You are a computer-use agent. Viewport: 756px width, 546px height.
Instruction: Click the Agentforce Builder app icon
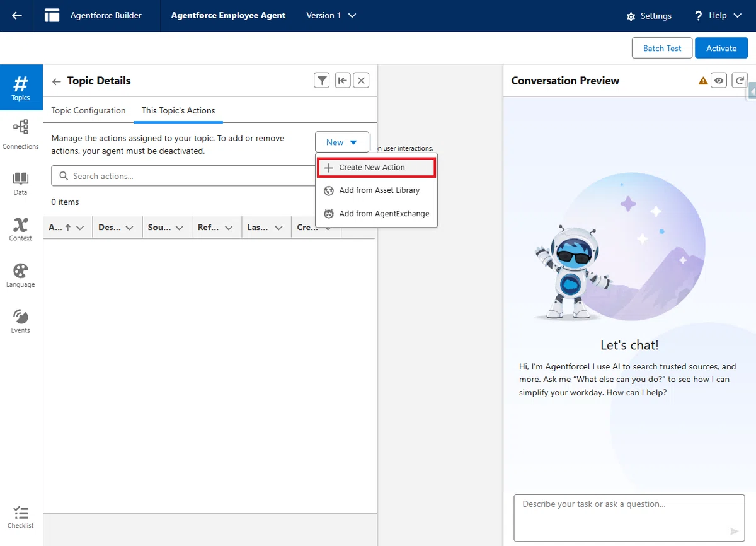[x=52, y=15]
